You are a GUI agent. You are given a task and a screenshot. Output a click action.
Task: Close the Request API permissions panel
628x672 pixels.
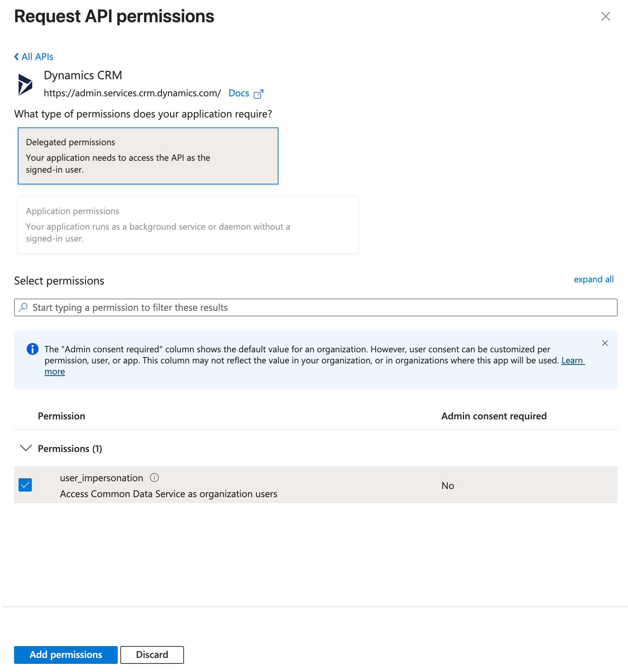click(x=606, y=17)
